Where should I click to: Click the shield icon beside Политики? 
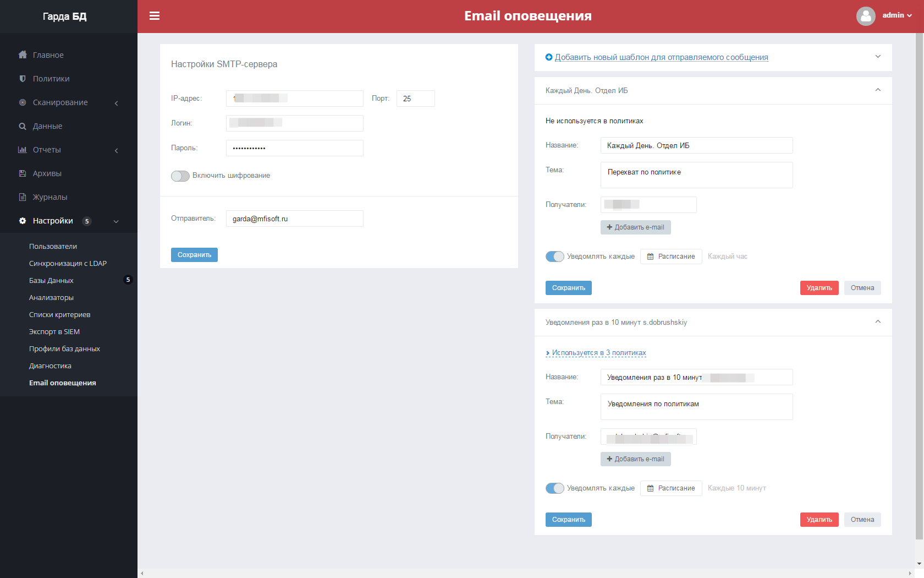(x=23, y=78)
